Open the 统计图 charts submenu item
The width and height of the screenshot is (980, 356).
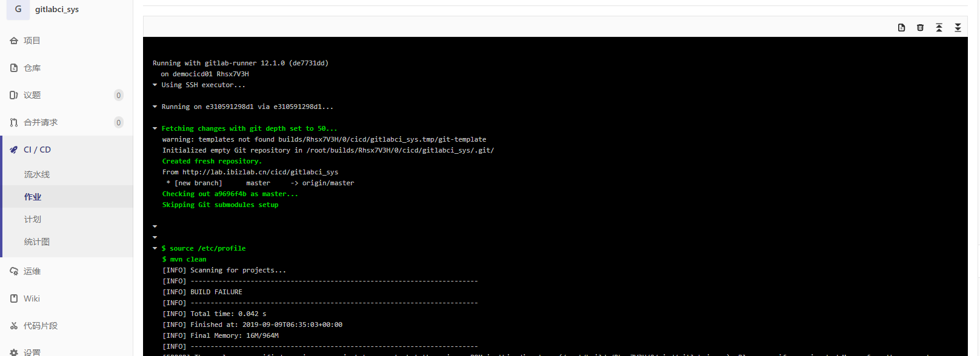(37, 242)
